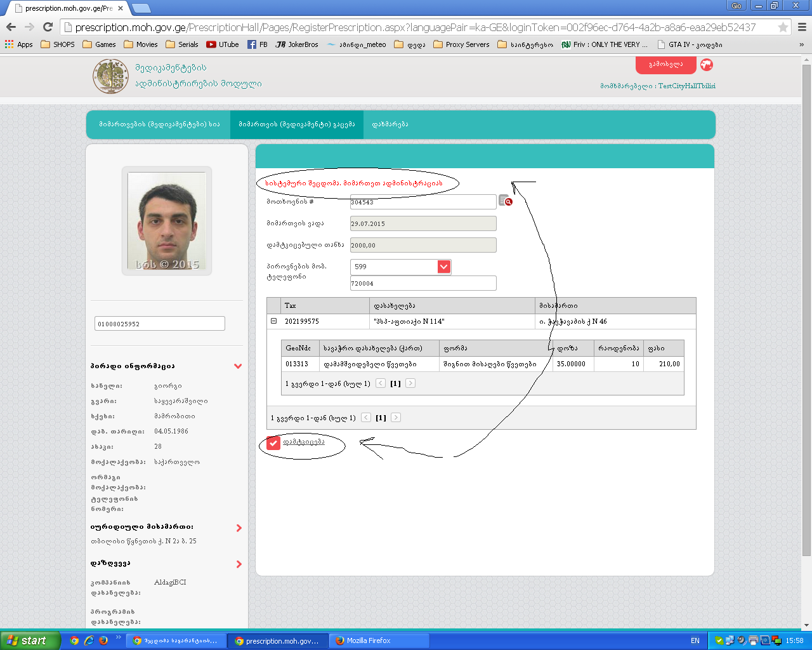This screenshot has width=812, height=650.
Task: Open the 599 phone prefix dropdown
Action: point(443,267)
